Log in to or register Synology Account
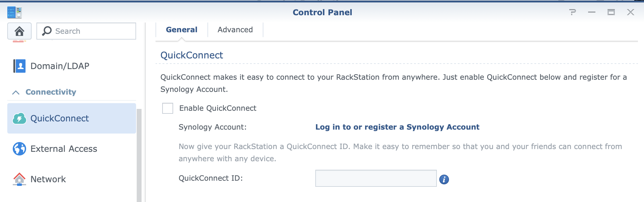644x202 pixels. [x=397, y=127]
